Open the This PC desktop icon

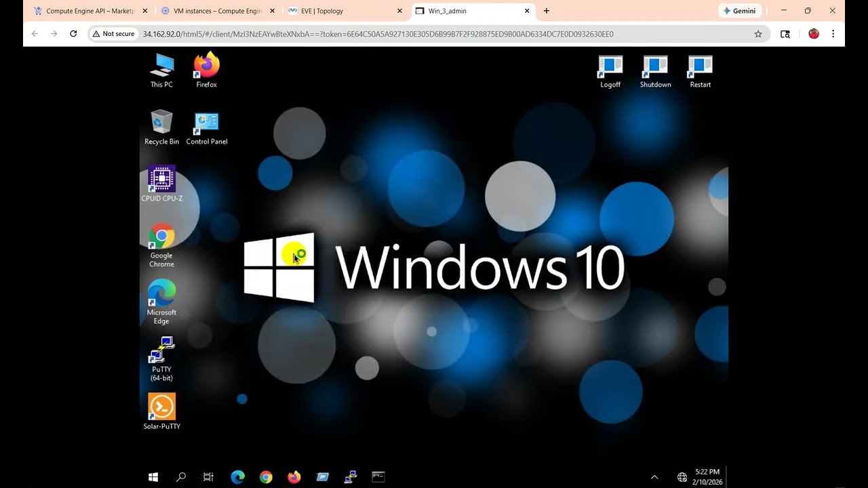161,71
